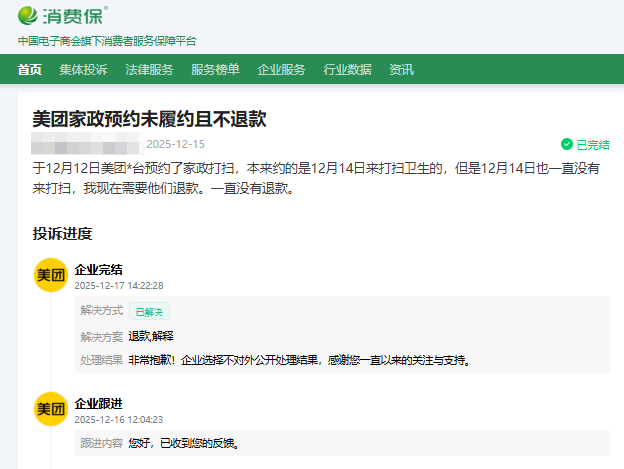Click the green checkmark icon beside 已完结

(x=567, y=144)
